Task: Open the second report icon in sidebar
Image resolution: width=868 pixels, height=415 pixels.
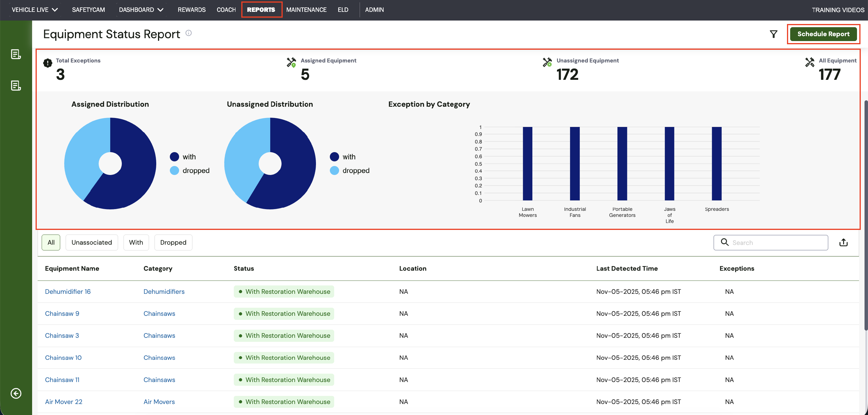Action: coord(16,86)
